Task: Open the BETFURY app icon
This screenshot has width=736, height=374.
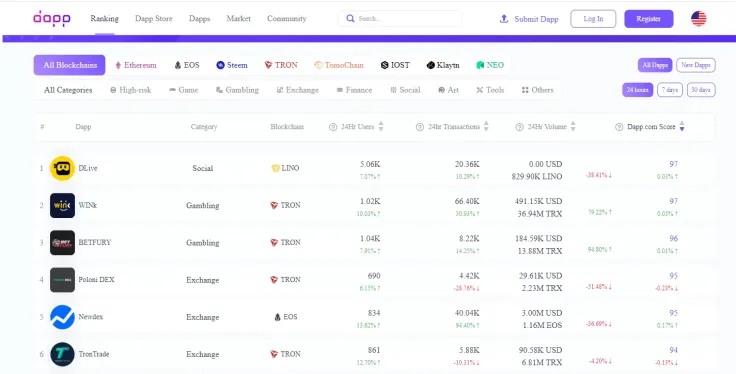Action: (x=62, y=243)
